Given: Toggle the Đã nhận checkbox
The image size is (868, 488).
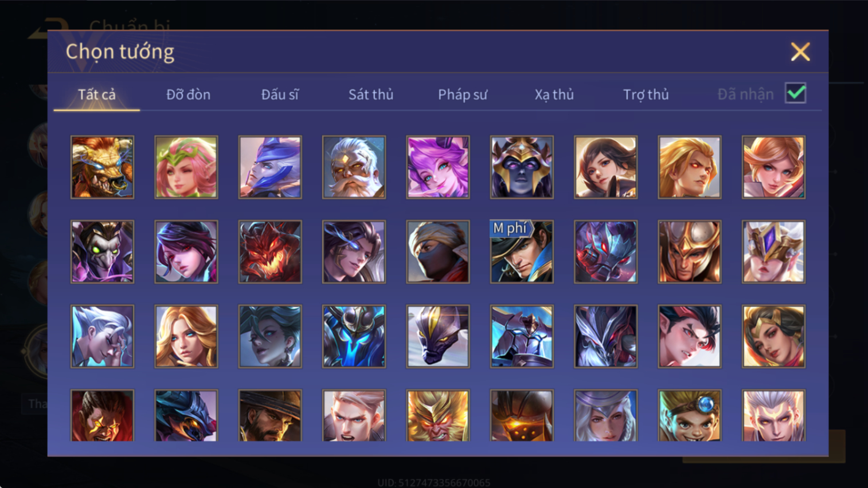Looking at the screenshot, I should click(x=796, y=93).
